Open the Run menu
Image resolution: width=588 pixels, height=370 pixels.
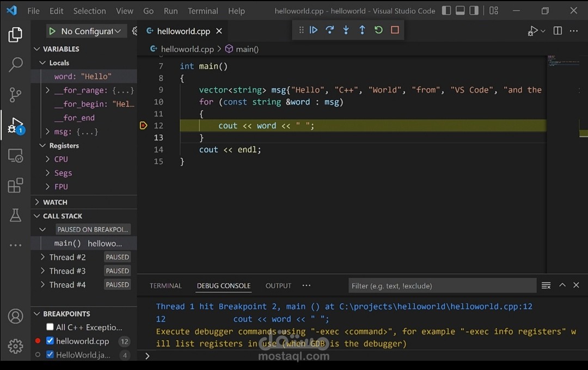170,11
